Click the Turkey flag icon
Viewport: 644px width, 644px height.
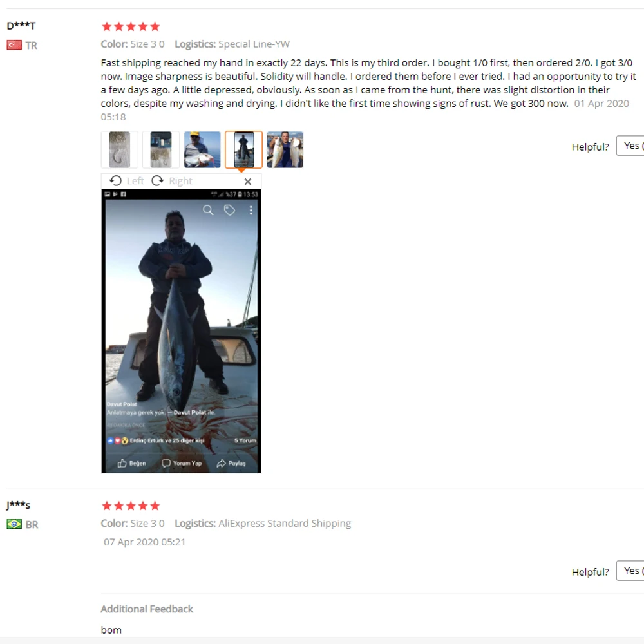[x=14, y=45]
